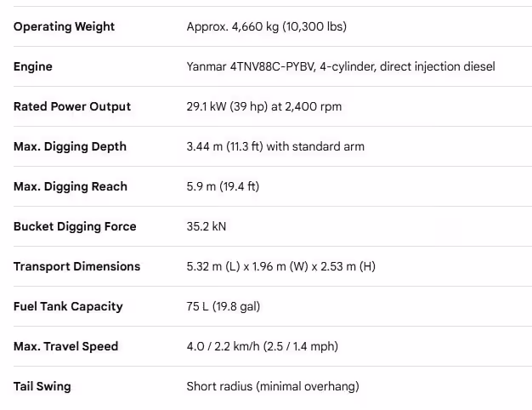Image resolution: width=532 pixels, height=410 pixels.
Task: Click the Short radius tail swing value
Action: tap(273, 386)
